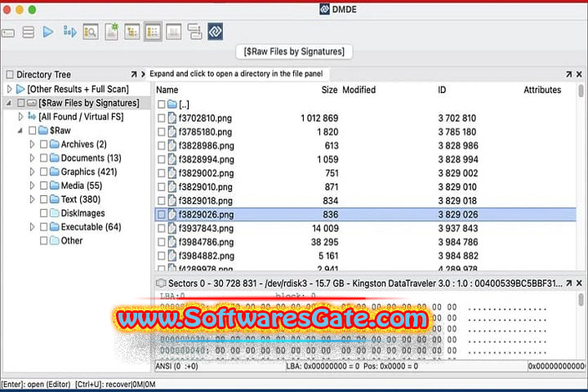The height and width of the screenshot is (392, 588).
Task: Click the Archives folder icon
Action: (x=55, y=144)
